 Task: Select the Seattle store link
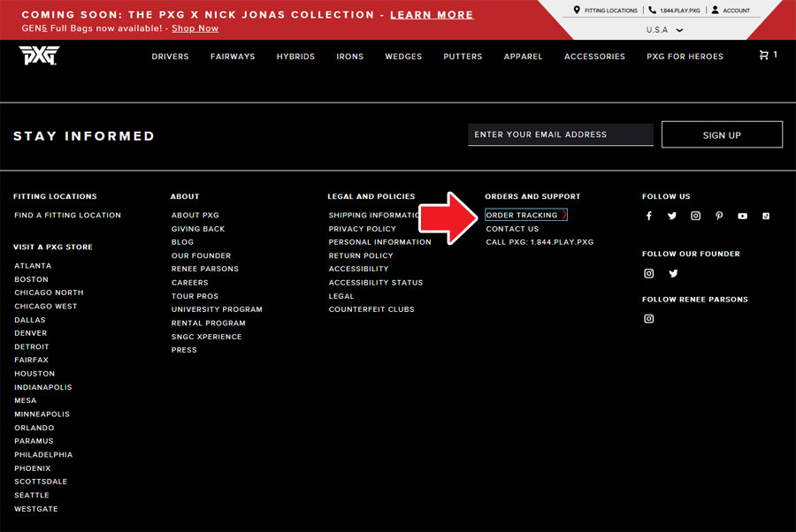(32, 496)
